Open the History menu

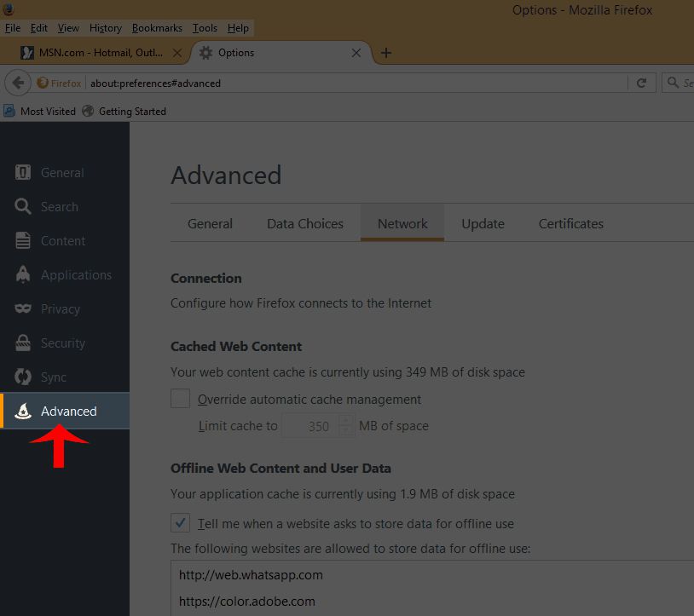[x=106, y=28]
